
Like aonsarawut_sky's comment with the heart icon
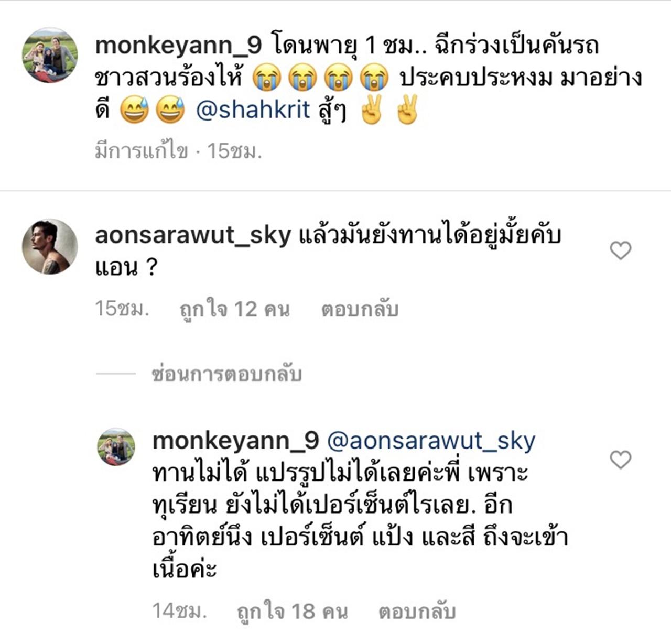(x=621, y=250)
